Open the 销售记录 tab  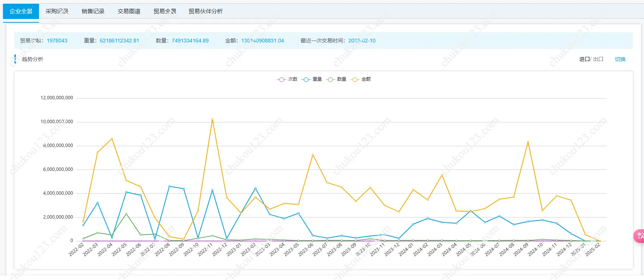click(93, 11)
